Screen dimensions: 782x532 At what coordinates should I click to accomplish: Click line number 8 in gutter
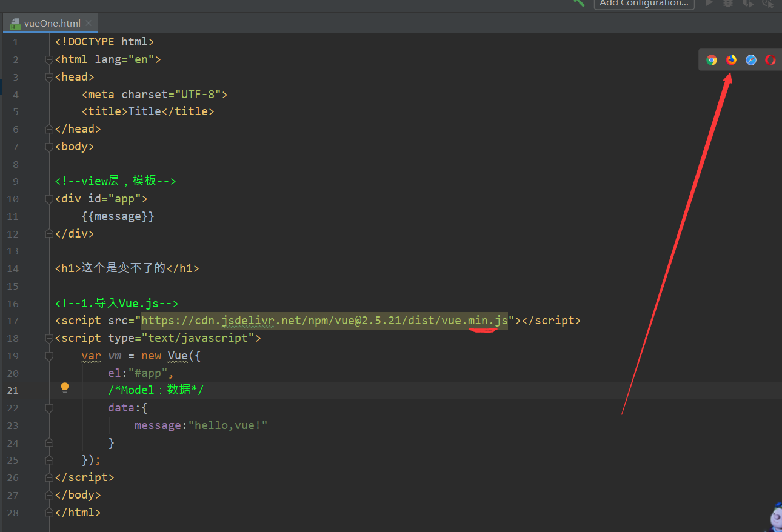point(15,164)
